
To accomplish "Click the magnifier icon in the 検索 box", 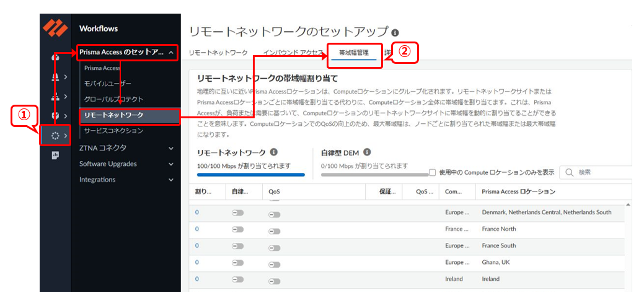I will [568, 172].
